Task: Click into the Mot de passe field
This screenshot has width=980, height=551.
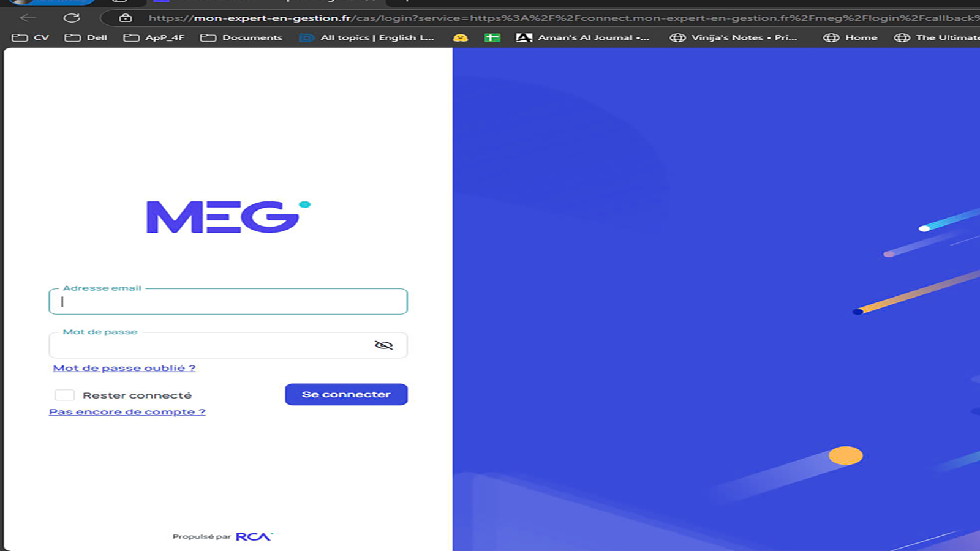Action: click(208, 346)
